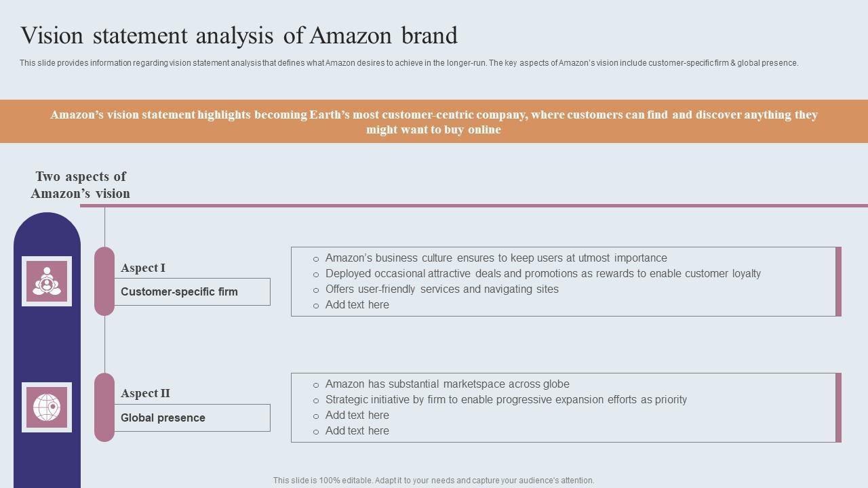Click the "Strategic initiative by firm" bullet
The height and width of the screenshot is (488, 868).
point(506,400)
